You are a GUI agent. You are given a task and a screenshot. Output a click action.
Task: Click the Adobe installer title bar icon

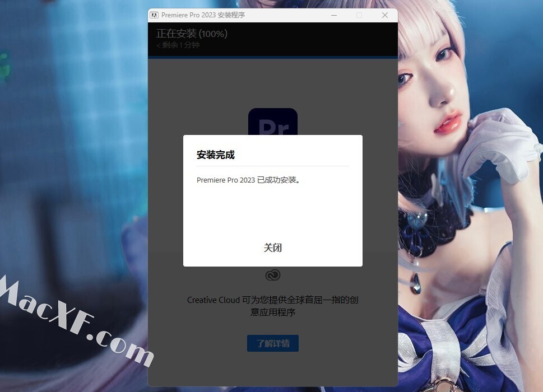click(x=154, y=15)
